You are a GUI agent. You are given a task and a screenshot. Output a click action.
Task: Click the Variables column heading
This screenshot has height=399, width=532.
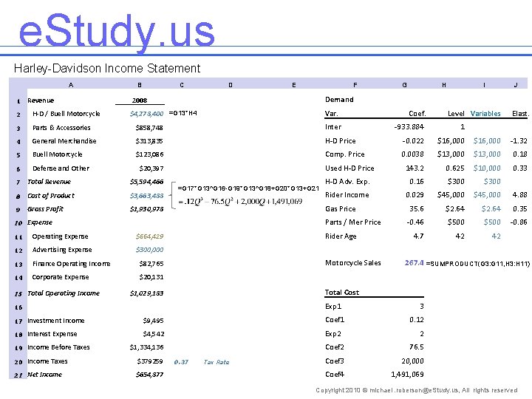pos(485,113)
